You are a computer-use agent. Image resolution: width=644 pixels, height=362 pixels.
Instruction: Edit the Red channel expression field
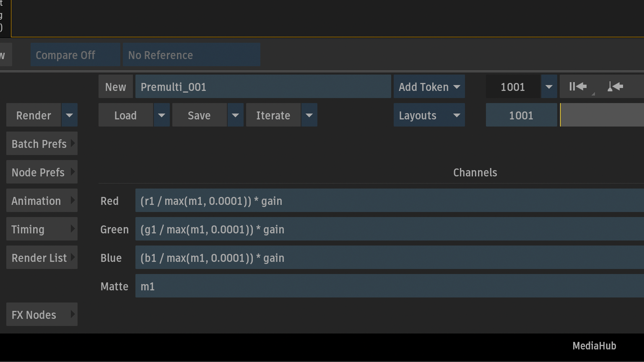pyautogui.click(x=390, y=201)
